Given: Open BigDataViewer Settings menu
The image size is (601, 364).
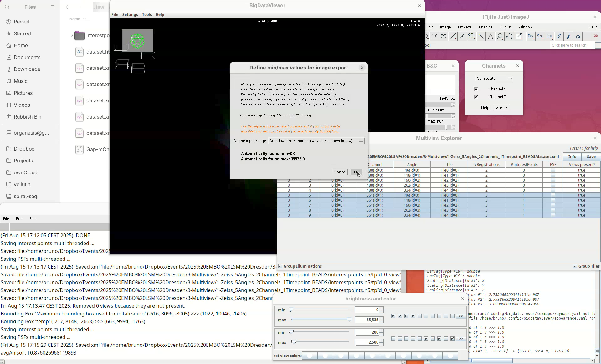Looking at the screenshot, I should 130,15.
